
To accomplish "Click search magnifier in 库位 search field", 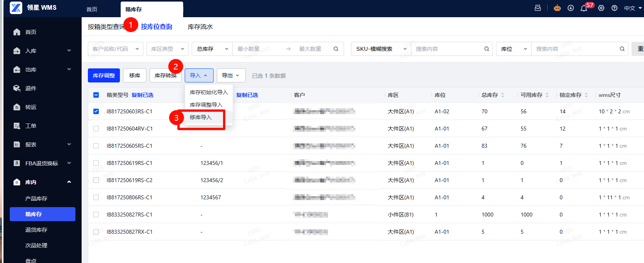I will pos(622,49).
